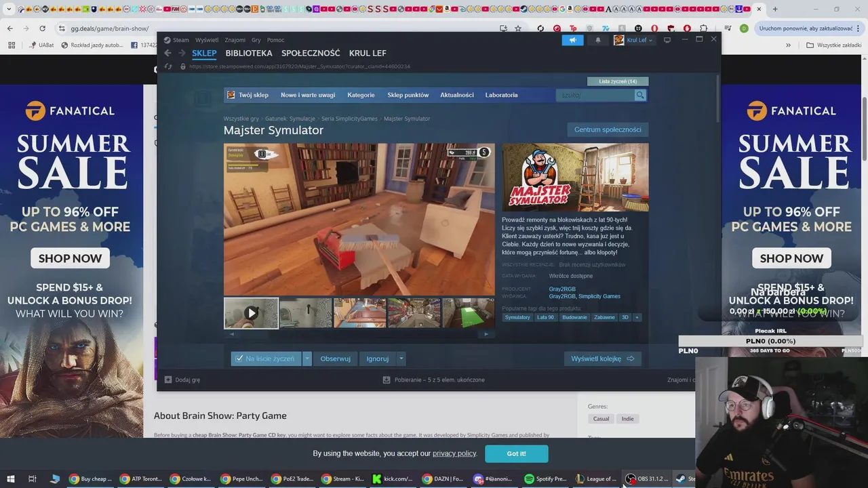The height and width of the screenshot is (488, 868).
Task: Select green room screenshot thumbnail
Action: click(469, 313)
